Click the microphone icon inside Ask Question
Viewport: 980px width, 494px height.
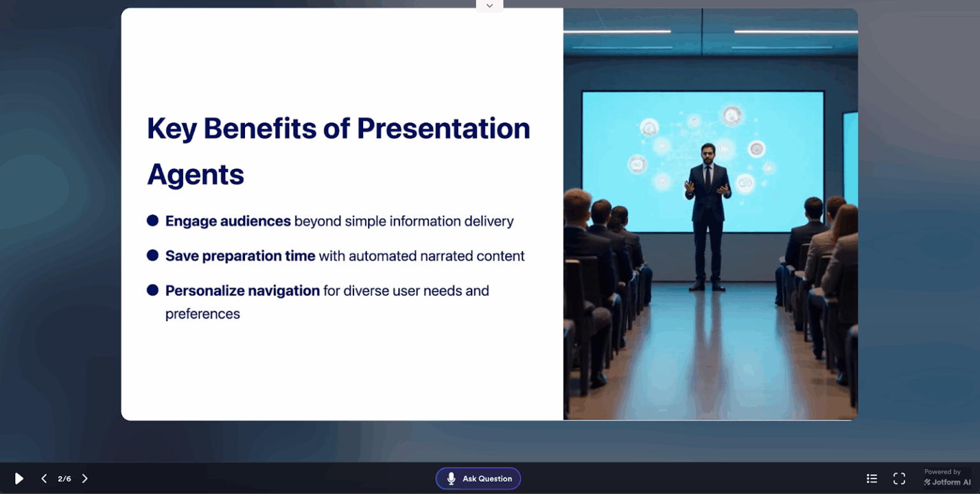pos(452,478)
